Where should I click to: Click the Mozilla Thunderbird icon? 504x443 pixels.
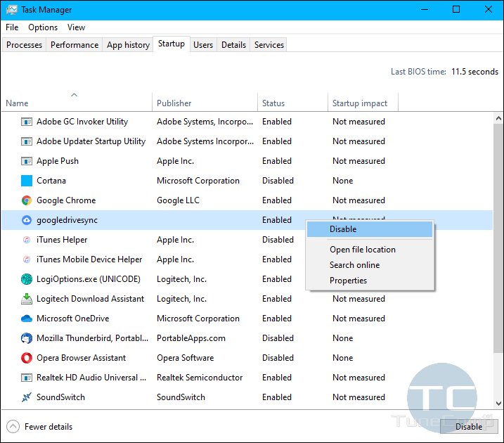27,338
